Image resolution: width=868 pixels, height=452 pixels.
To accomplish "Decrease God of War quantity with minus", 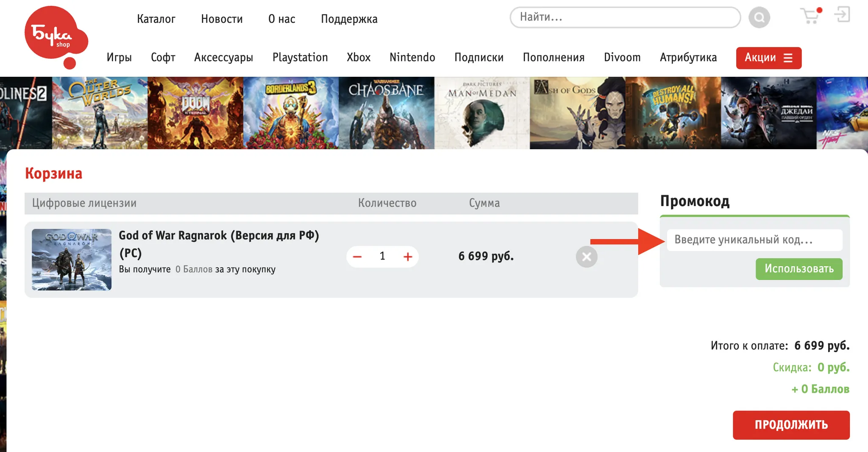I will click(357, 257).
